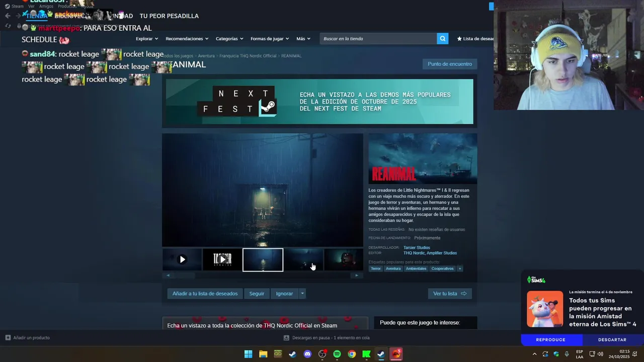Click the store search magnifier button
Viewport: 644px width, 362px height.
pos(442,39)
